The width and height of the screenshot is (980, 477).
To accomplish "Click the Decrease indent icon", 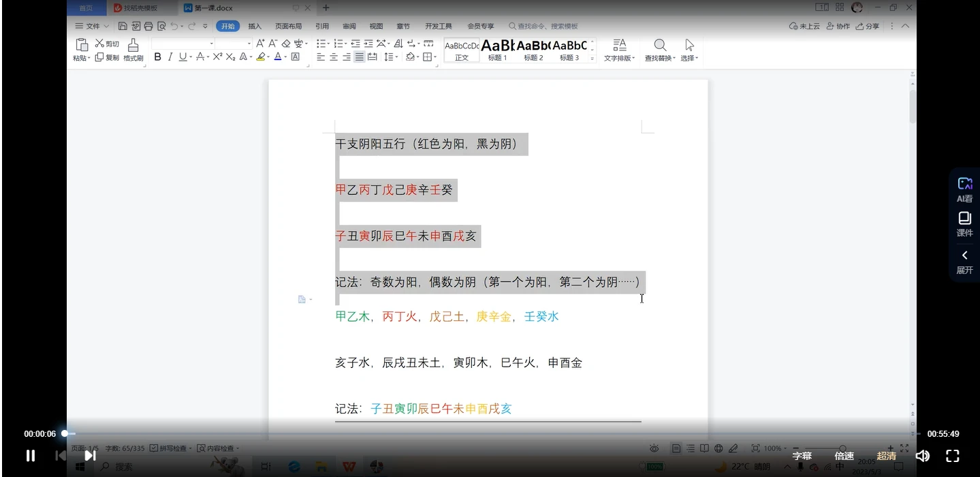I will [x=355, y=44].
